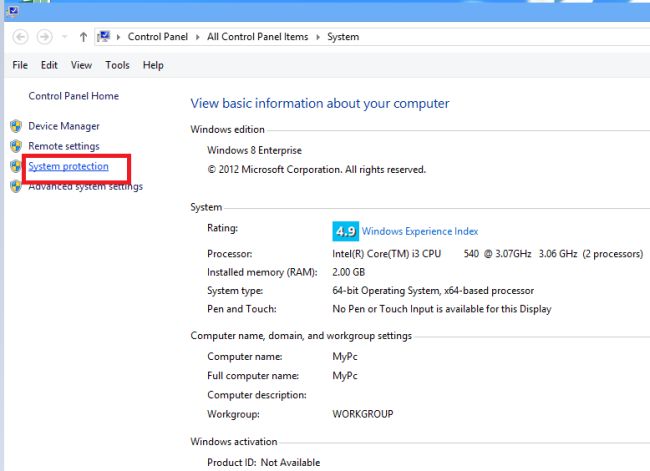Click installed memory value 2.00 GB
Screen dimensions: 650x471
pos(348,272)
